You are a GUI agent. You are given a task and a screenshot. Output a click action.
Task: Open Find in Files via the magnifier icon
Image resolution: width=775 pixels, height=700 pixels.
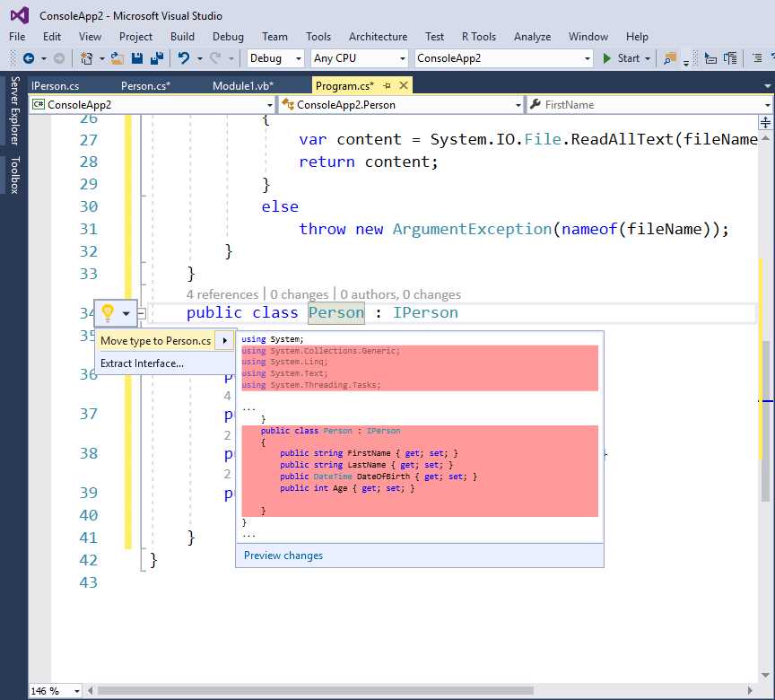click(x=670, y=58)
